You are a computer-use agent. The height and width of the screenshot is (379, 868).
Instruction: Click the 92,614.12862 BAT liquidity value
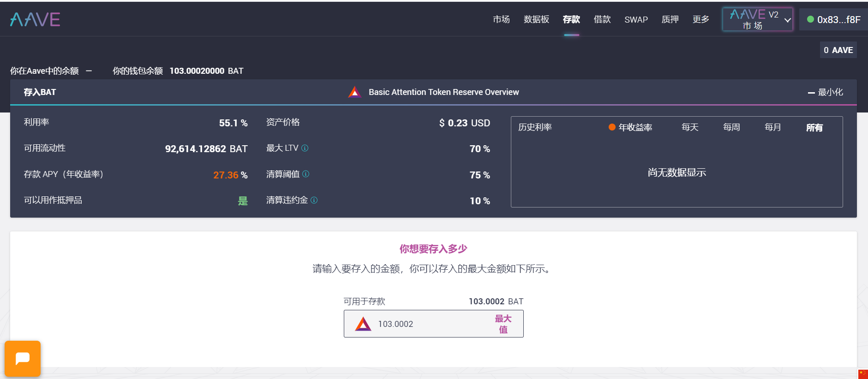point(206,149)
